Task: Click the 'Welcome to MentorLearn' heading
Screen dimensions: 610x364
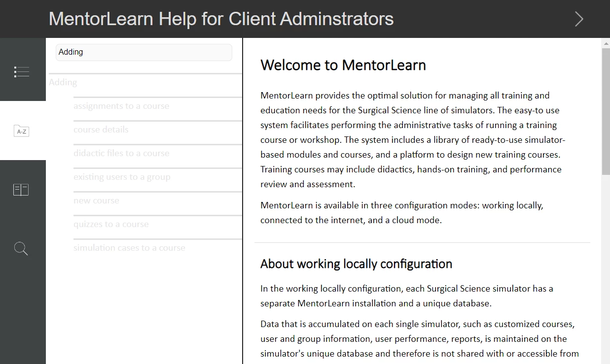Action: pos(343,65)
